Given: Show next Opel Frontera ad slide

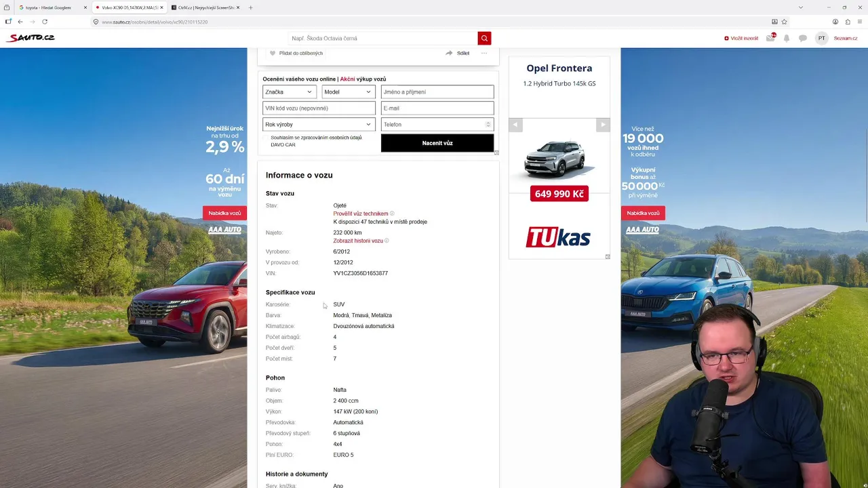Looking at the screenshot, I should pyautogui.click(x=603, y=125).
